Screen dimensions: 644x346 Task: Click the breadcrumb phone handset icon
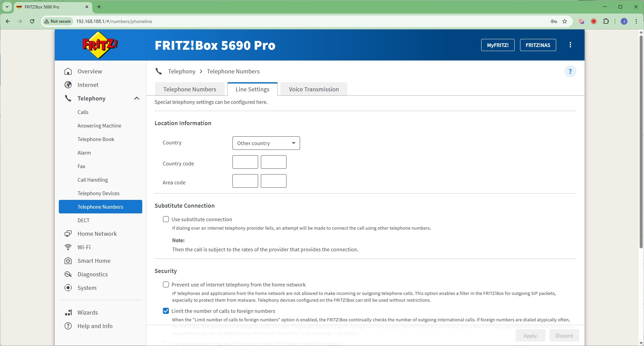pos(158,71)
